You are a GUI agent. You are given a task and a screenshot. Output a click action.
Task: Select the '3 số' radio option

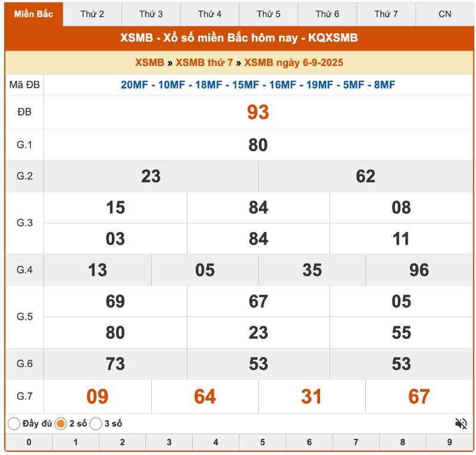[x=96, y=424]
